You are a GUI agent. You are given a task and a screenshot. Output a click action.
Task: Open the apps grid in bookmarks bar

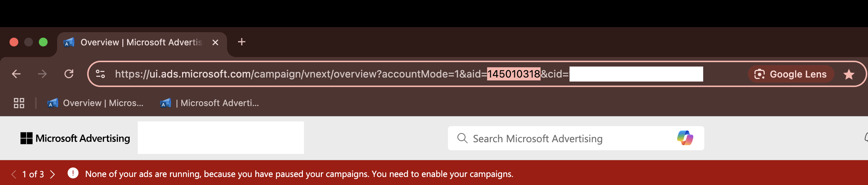(x=19, y=103)
